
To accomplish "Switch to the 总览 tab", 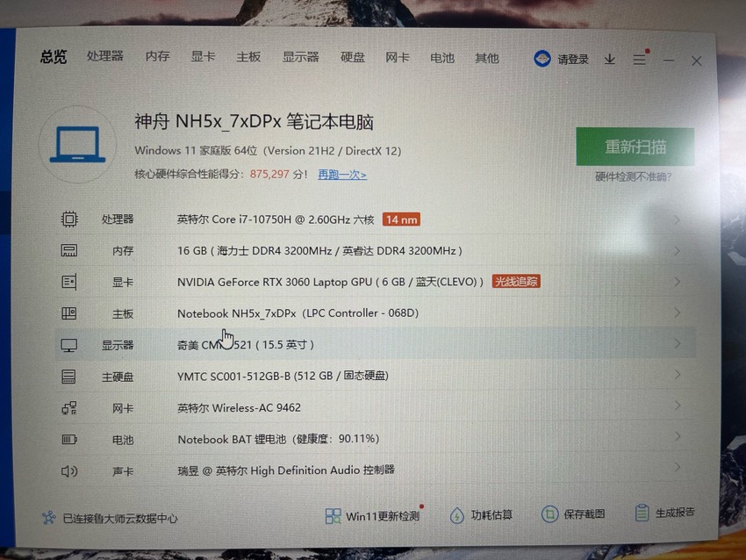I will click(x=54, y=57).
